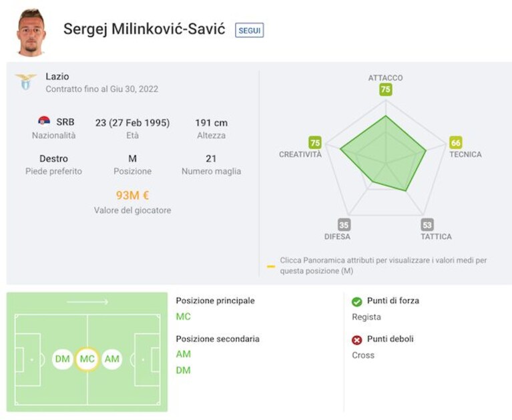Select the TECNICA 66 rating badge
This screenshot has width=512, height=420.
[x=455, y=142]
